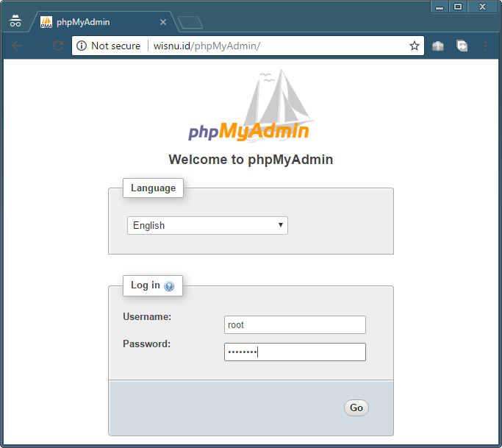Click the phpMyAdmin sailboat logo
This screenshot has width=502, height=448.
251,105
